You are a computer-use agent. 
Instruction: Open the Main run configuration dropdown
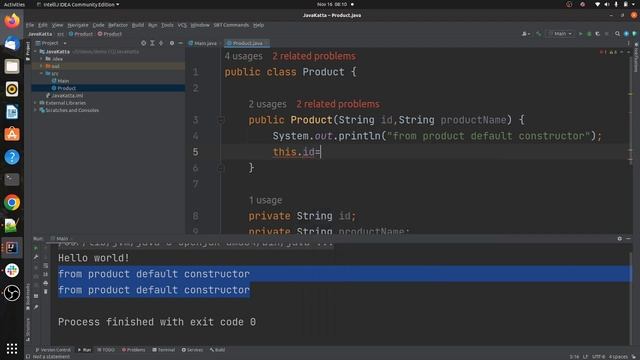coord(560,34)
